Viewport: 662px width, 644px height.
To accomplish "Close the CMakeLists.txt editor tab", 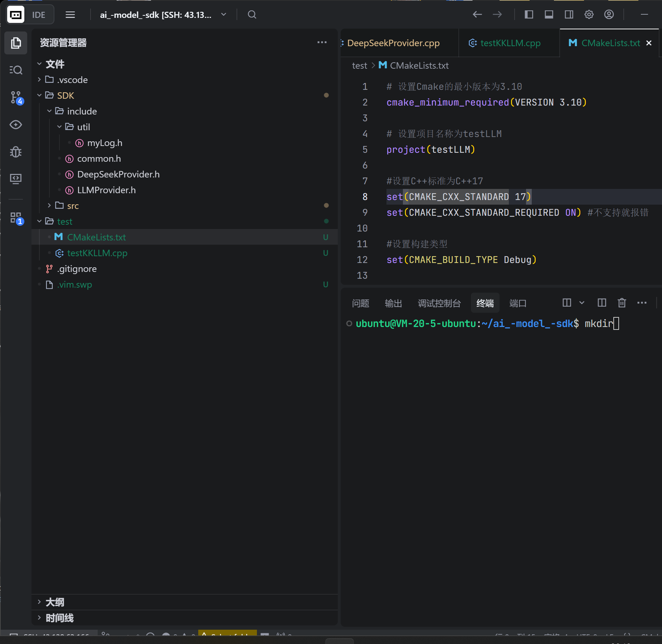I will (649, 43).
